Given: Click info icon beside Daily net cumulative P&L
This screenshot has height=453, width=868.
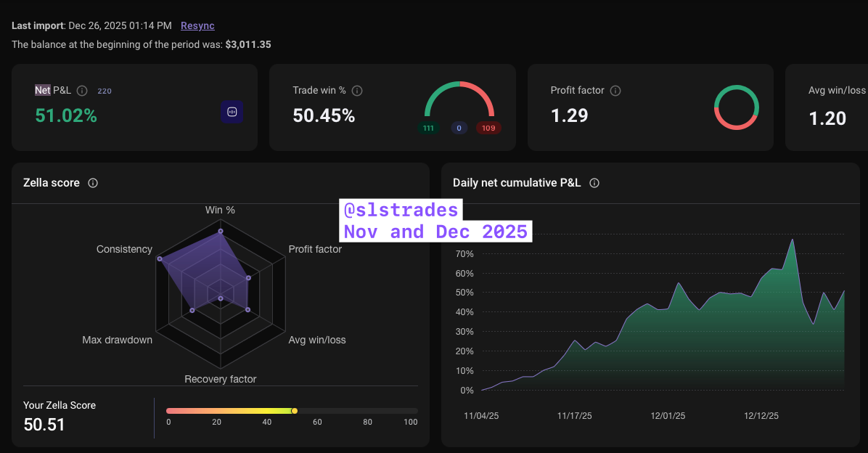Looking at the screenshot, I should click(594, 183).
